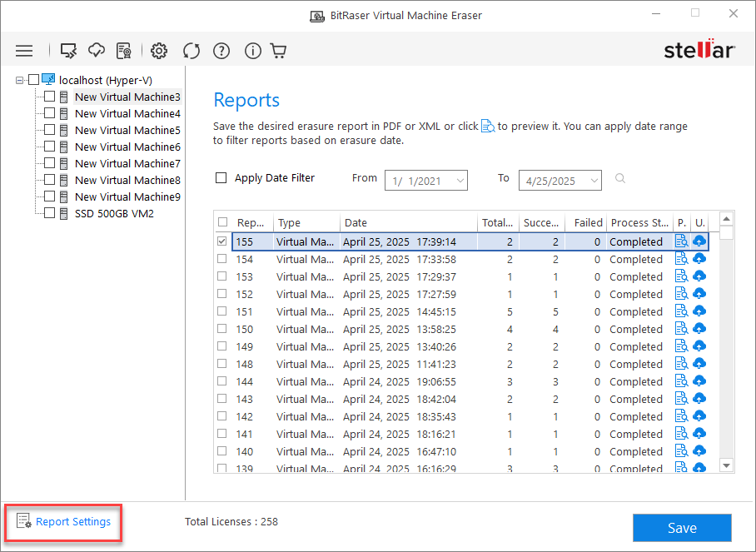Click the Save button
756x552 pixels.
682,528
